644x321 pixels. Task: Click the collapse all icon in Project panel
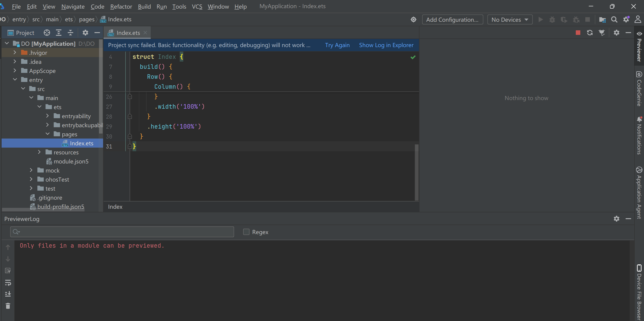coord(70,33)
